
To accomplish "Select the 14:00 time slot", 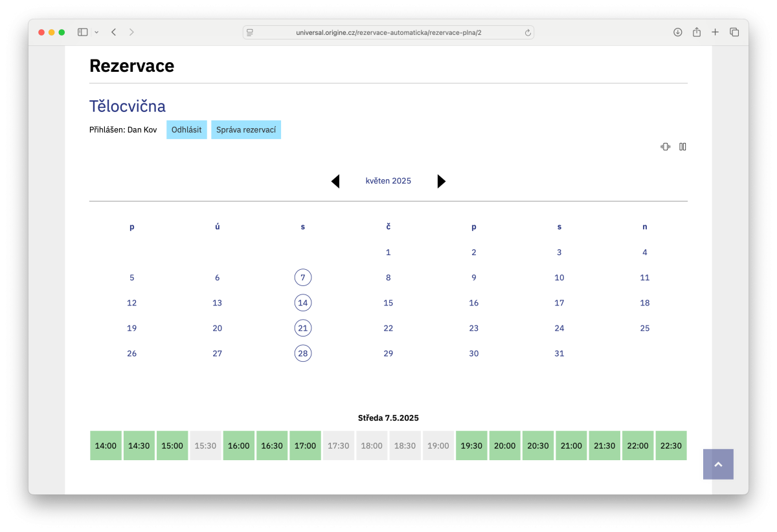I will point(106,446).
